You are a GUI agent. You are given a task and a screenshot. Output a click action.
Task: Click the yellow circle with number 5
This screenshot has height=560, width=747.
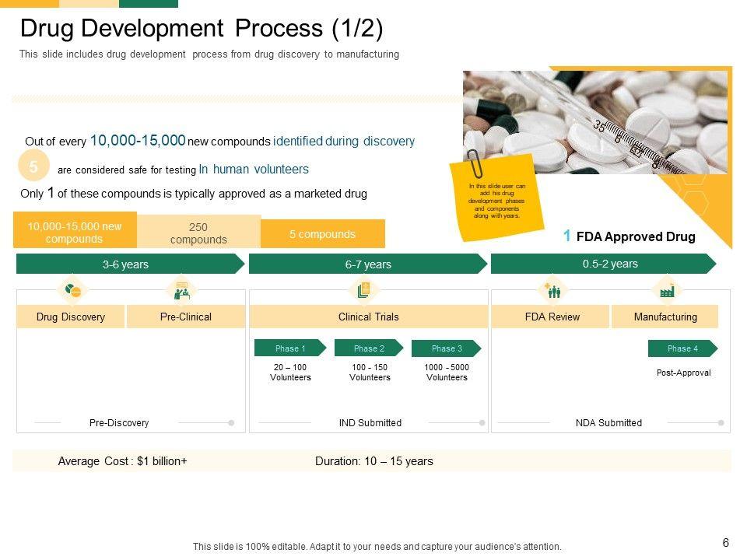pos(33,166)
